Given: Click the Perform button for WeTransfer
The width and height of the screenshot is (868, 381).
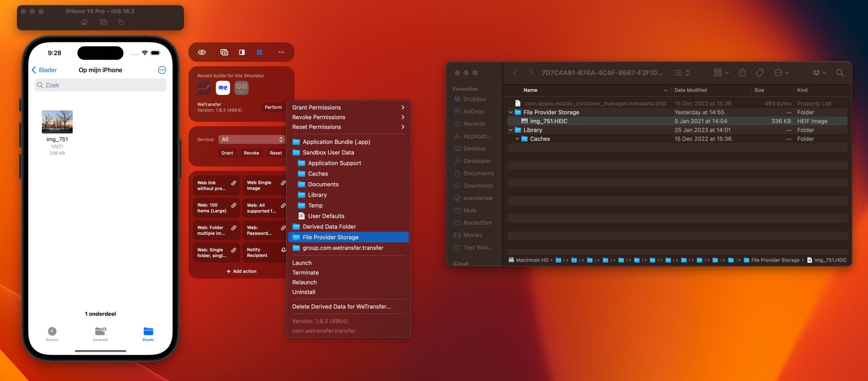Looking at the screenshot, I should [x=273, y=107].
